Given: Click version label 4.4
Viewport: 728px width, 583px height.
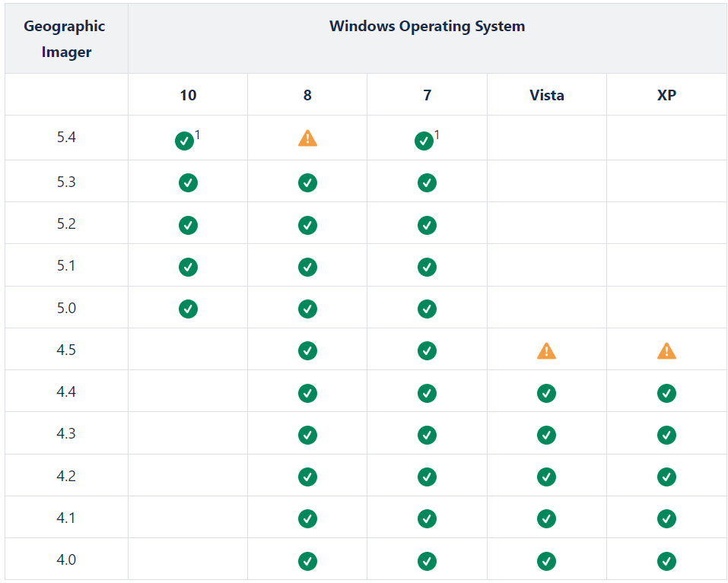Looking at the screenshot, I should [x=66, y=391].
